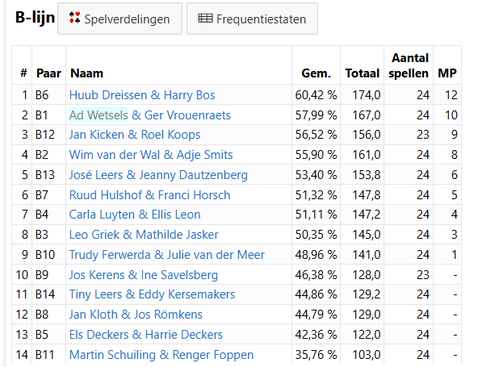The width and height of the screenshot is (478, 367).
Task: Open Trudy Ferwerda & Julie van der Meer
Action: coord(167,255)
